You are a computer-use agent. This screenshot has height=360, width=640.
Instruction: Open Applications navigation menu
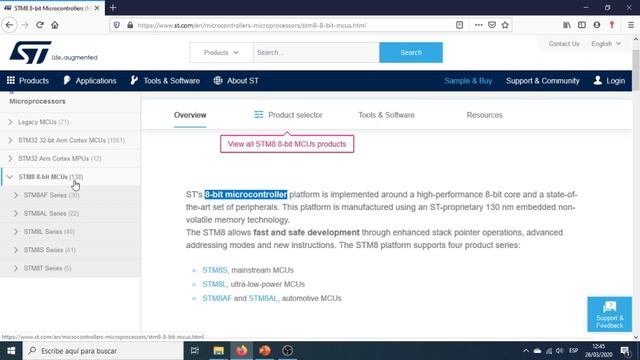click(90, 81)
